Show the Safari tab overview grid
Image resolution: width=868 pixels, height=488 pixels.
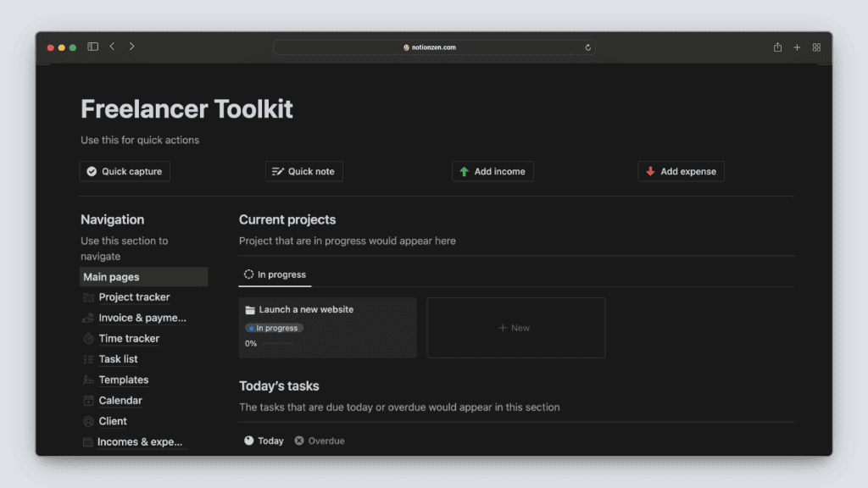coord(816,47)
